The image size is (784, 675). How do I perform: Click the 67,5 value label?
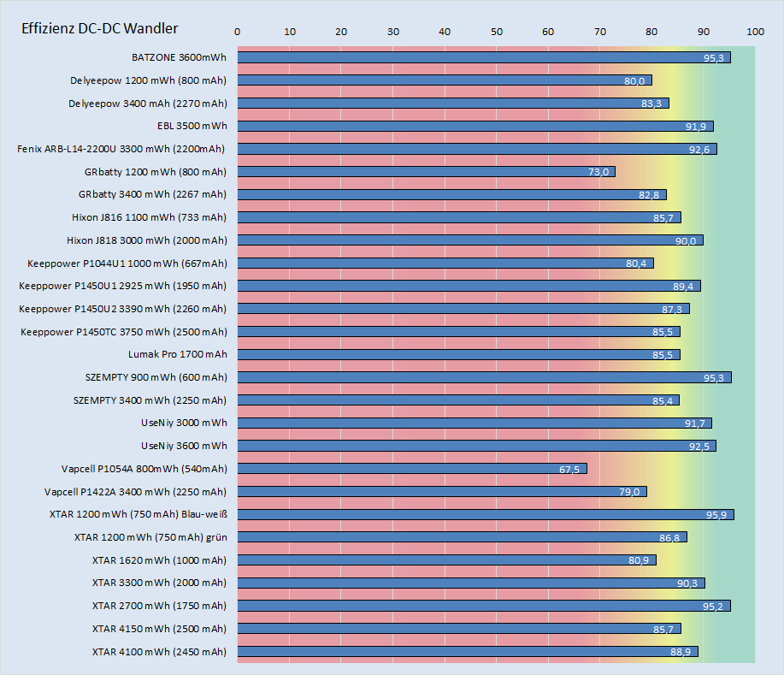coord(570,469)
